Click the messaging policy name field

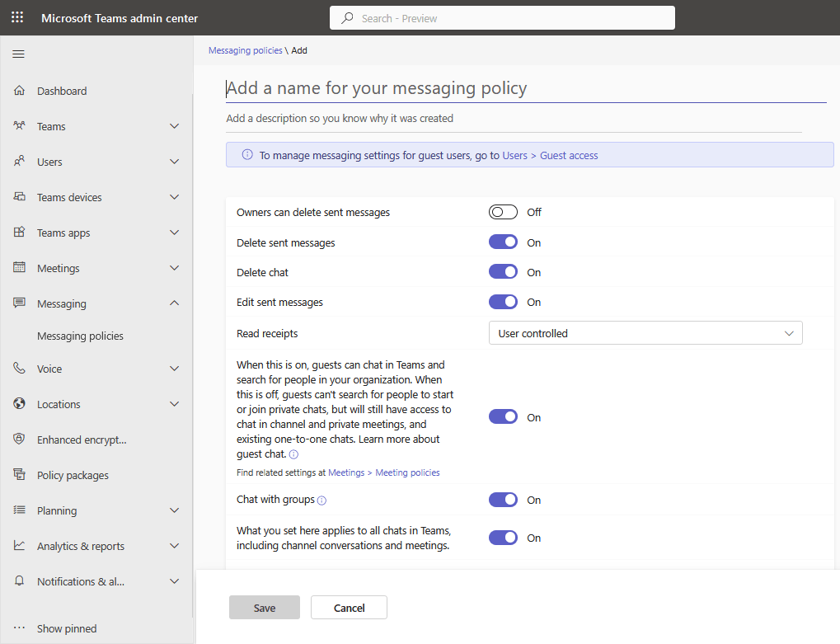526,88
